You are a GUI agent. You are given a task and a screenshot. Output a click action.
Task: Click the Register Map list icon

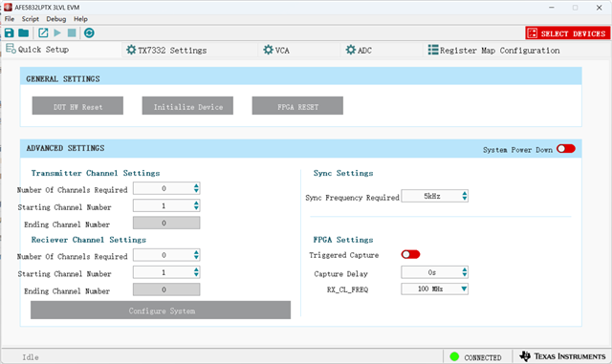click(433, 50)
